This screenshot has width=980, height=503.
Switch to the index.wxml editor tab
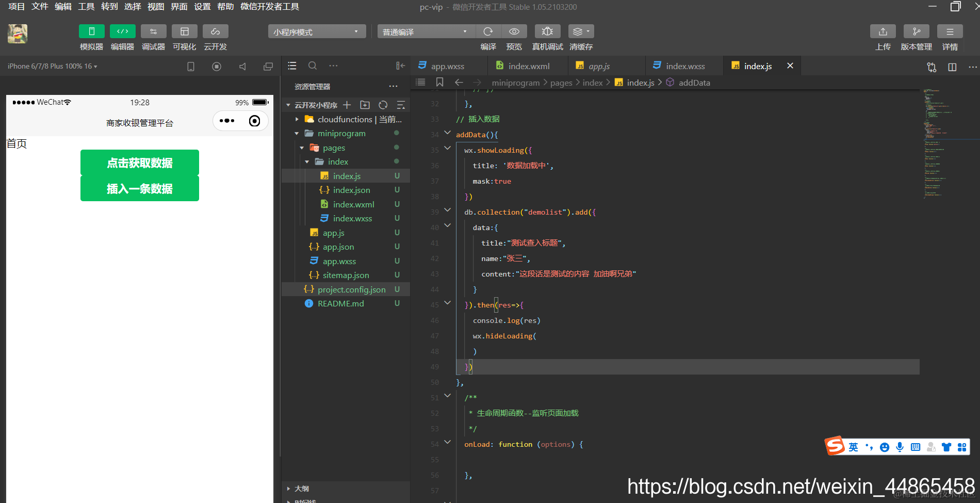[x=528, y=66]
